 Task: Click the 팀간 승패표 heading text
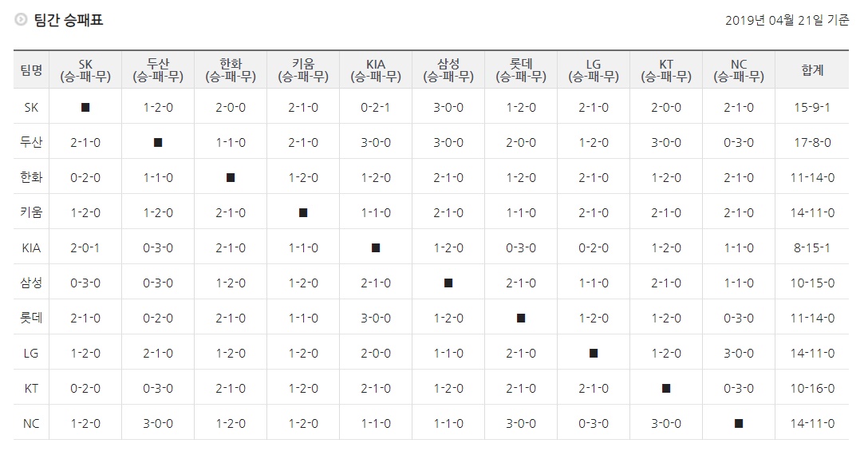69,20
